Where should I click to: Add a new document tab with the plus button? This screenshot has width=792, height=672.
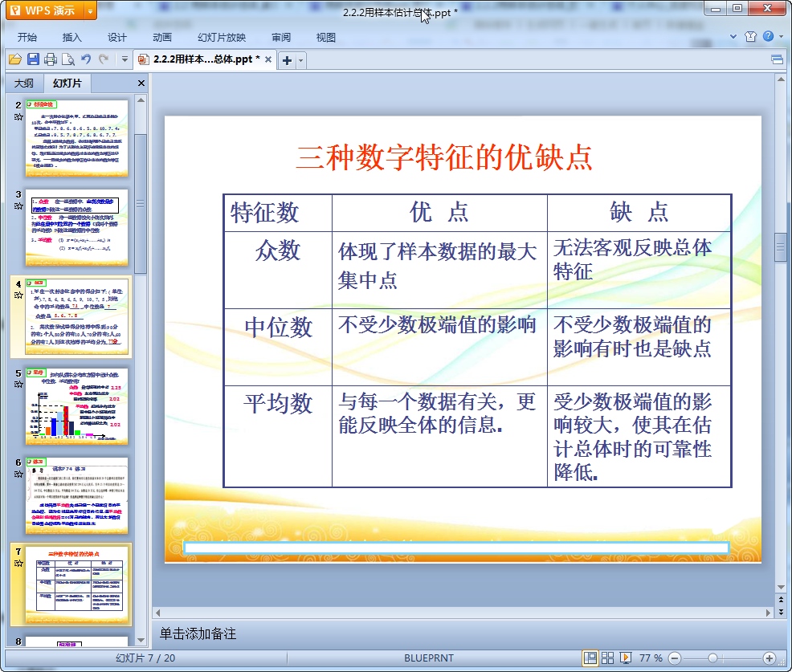(x=287, y=60)
